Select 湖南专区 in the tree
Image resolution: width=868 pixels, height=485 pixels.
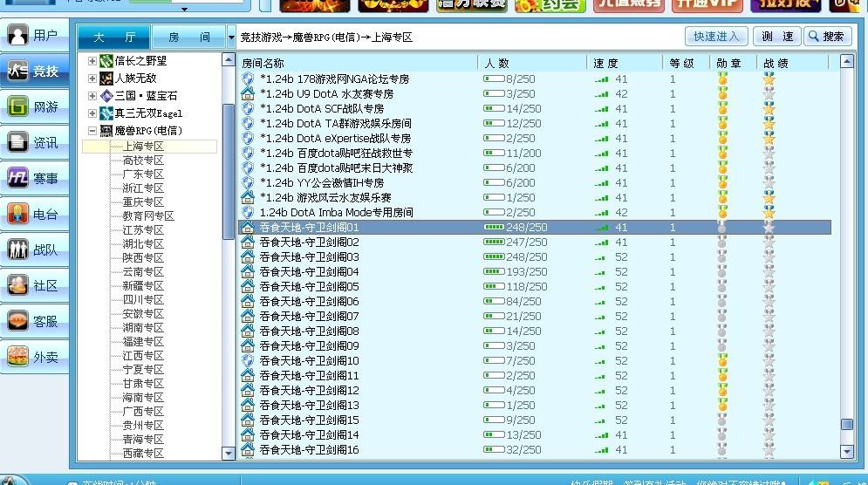pyautogui.click(x=143, y=328)
